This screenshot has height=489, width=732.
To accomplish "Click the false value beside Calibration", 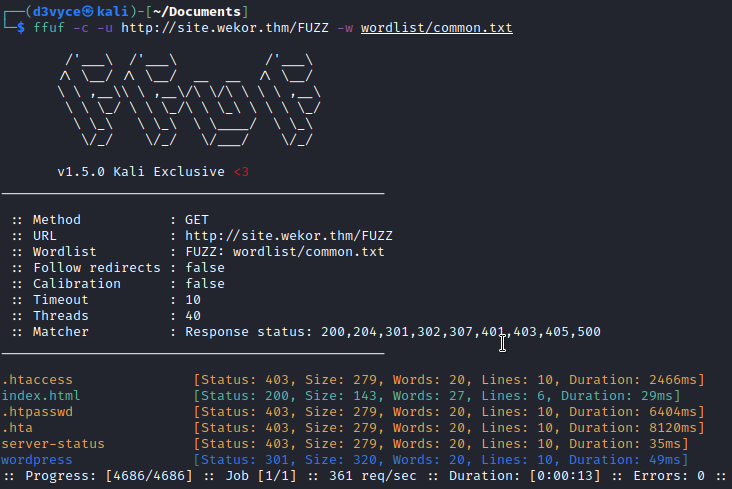I will click(204, 284).
